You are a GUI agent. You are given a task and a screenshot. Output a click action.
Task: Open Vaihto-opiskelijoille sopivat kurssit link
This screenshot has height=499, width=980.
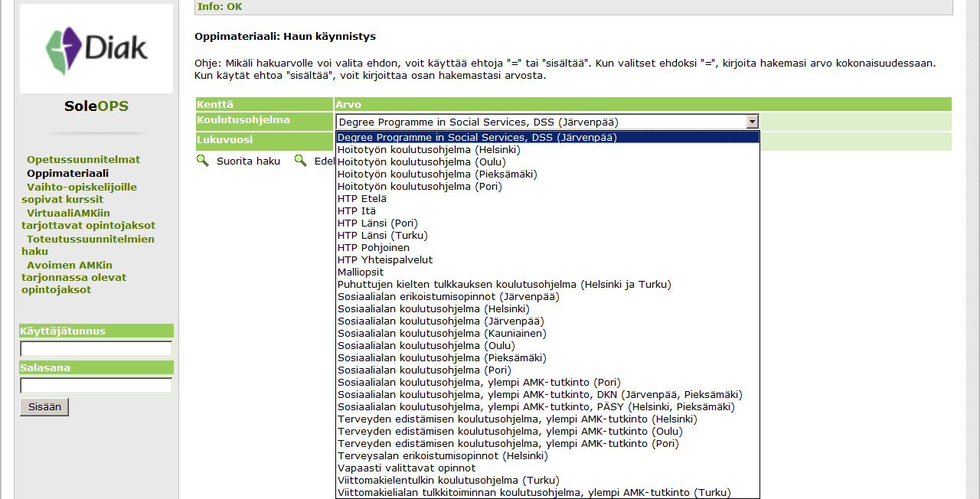[x=80, y=193]
